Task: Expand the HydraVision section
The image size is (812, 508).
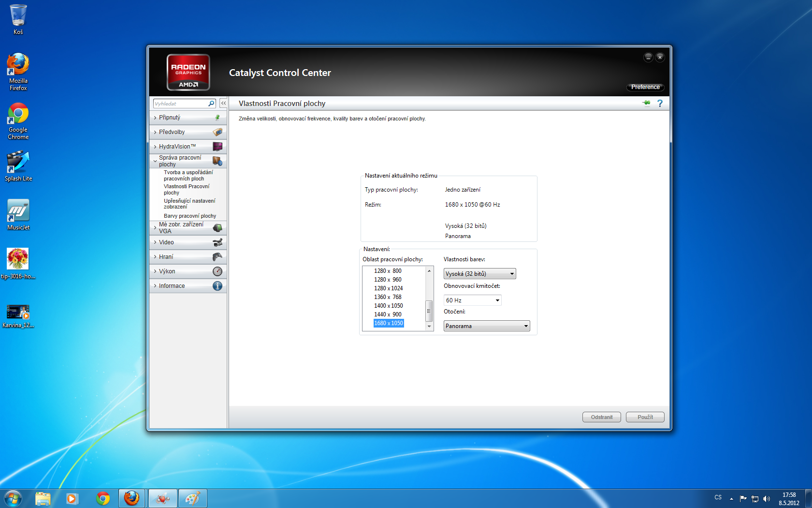Action: pyautogui.click(x=188, y=147)
